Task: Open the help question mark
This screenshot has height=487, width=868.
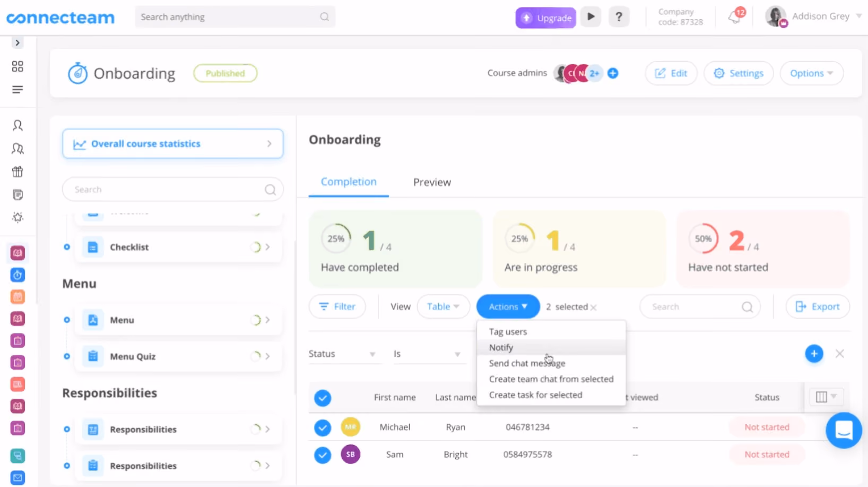Action: [x=619, y=17]
